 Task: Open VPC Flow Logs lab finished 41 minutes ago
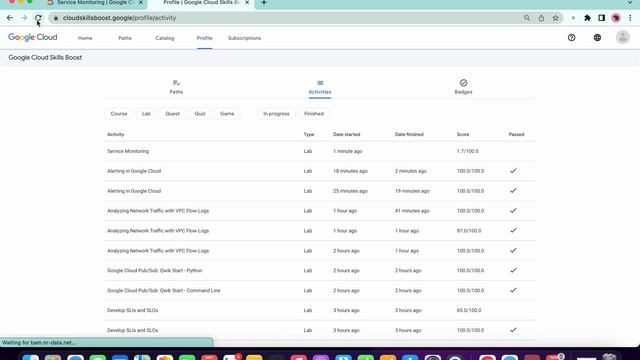(x=158, y=211)
